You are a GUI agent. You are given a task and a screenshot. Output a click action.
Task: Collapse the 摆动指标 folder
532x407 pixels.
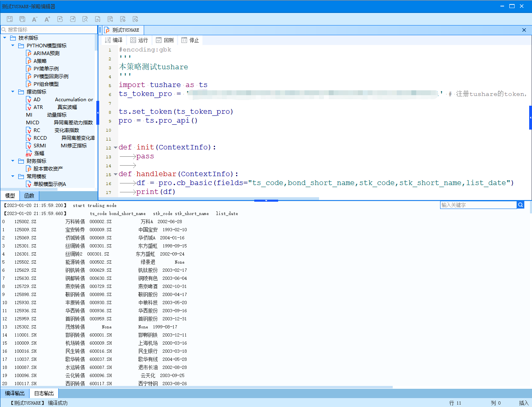pyautogui.click(x=13, y=92)
